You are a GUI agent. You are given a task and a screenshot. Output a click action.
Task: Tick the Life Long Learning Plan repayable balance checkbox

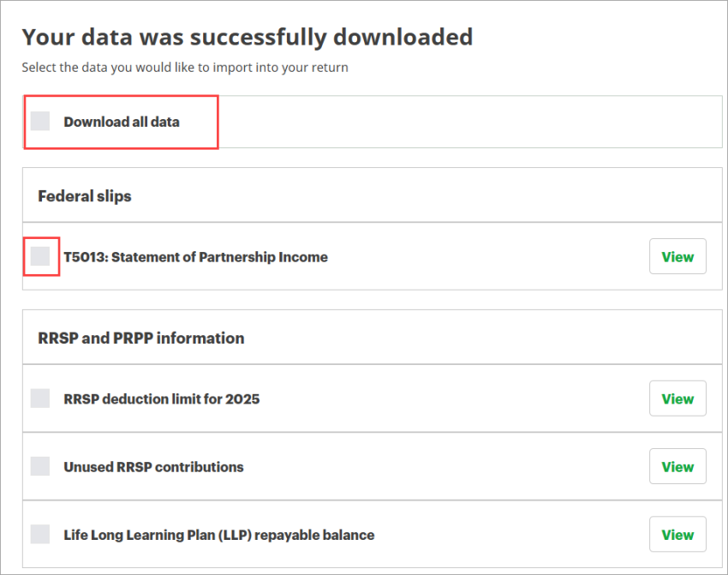39,534
